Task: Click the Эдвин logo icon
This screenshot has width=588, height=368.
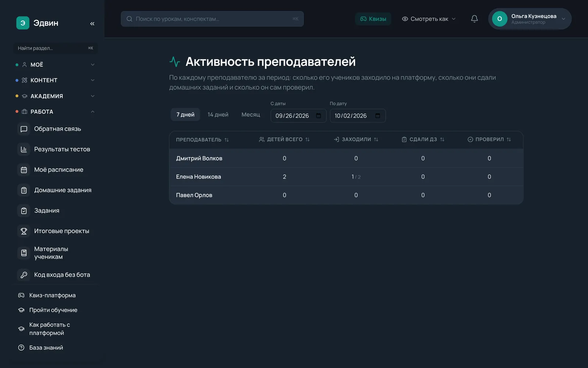Action: click(23, 23)
